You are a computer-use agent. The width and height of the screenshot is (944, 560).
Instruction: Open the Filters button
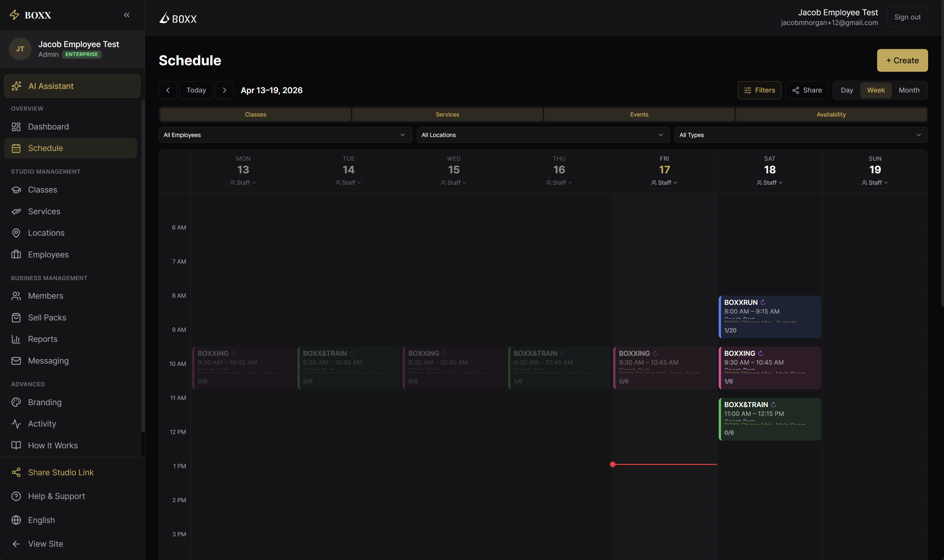pos(759,90)
